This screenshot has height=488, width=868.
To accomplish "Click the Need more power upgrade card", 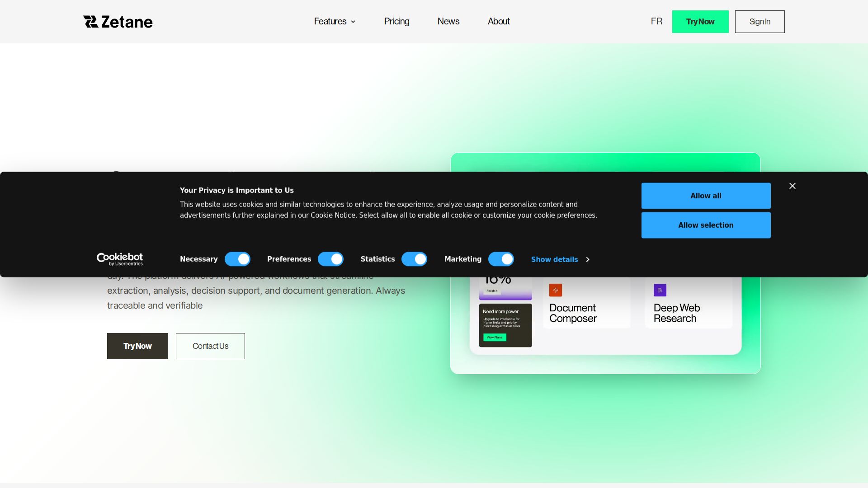I will pos(505,325).
